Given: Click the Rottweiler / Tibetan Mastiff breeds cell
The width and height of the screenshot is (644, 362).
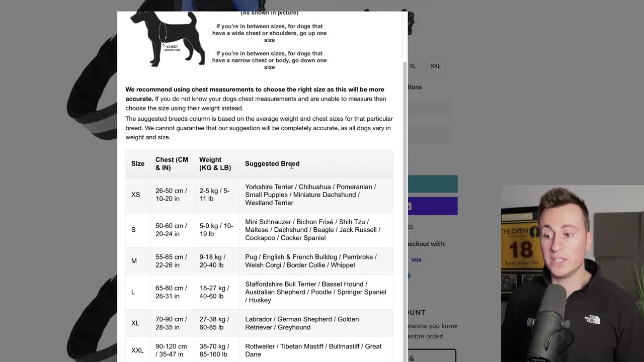Looking at the screenshot, I should pyautogui.click(x=316, y=350).
